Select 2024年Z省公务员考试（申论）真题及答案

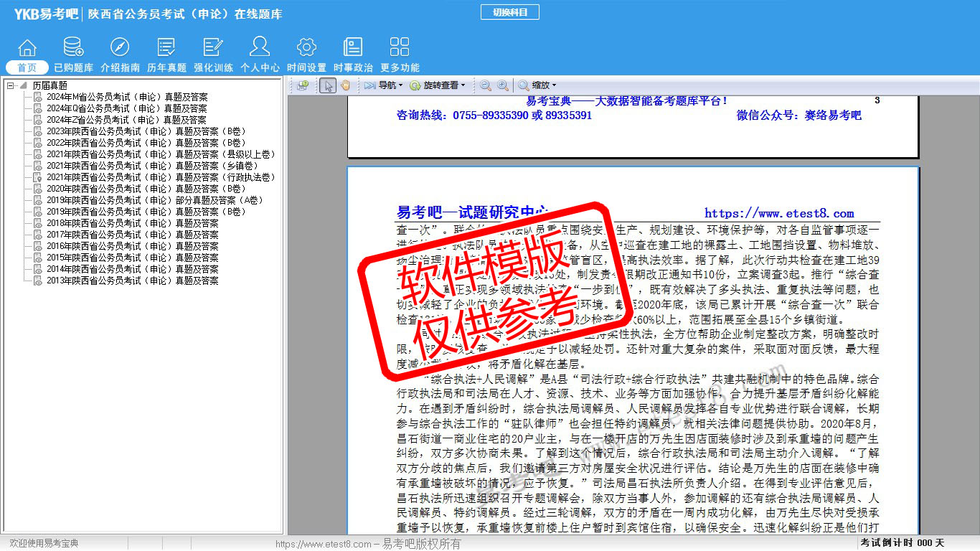[126, 120]
